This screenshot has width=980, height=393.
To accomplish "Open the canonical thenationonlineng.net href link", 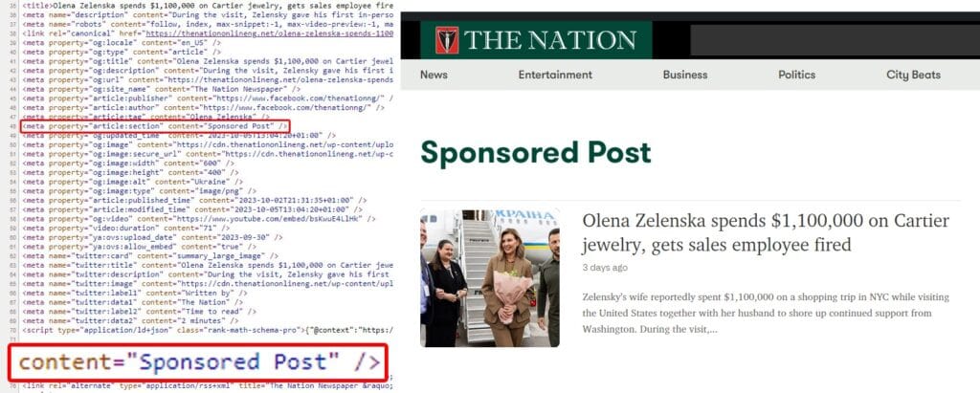I will coord(269,33).
